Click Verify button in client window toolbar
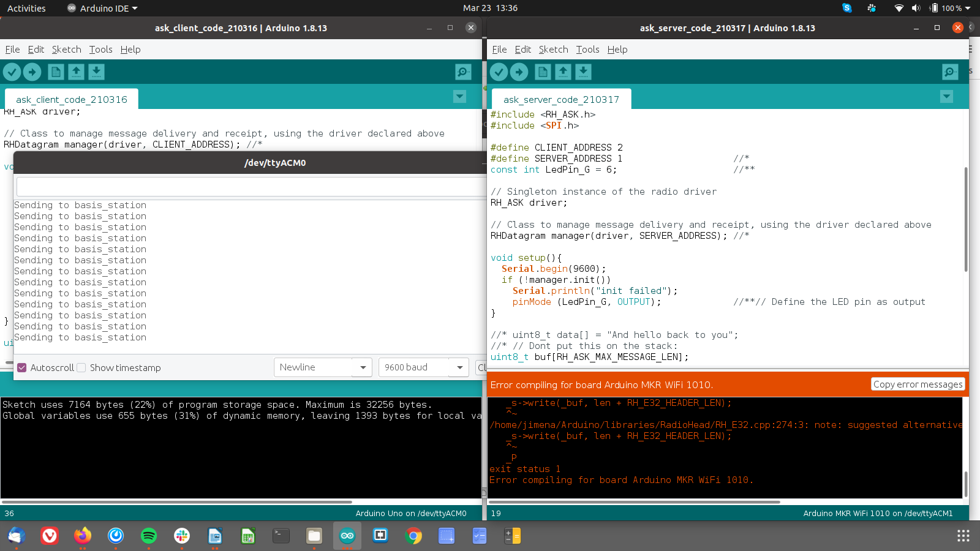This screenshot has width=980, height=551. coord(12,72)
